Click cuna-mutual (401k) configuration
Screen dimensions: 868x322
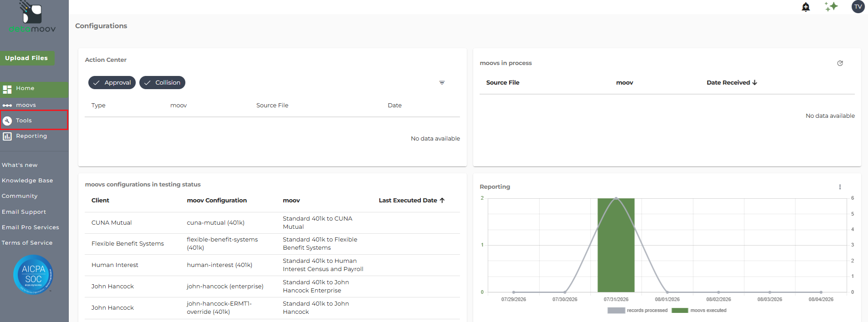coord(215,223)
